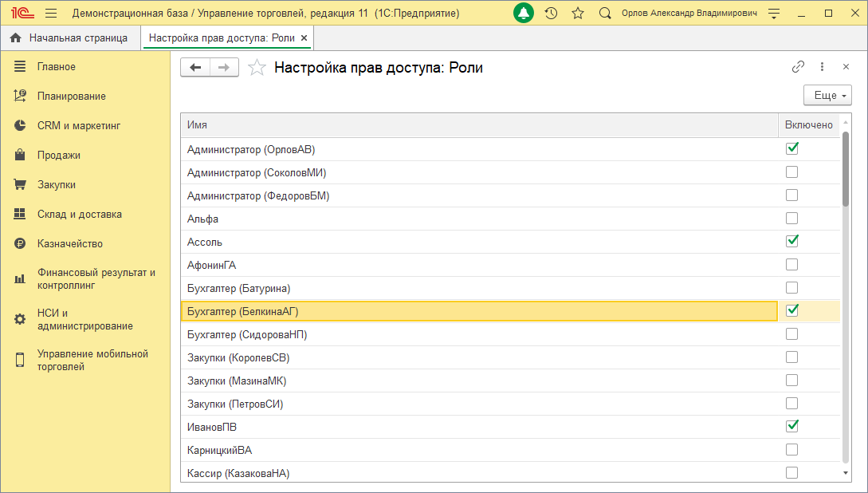Click the cart icon for Закупки
This screenshot has height=493, width=868.
[20, 184]
